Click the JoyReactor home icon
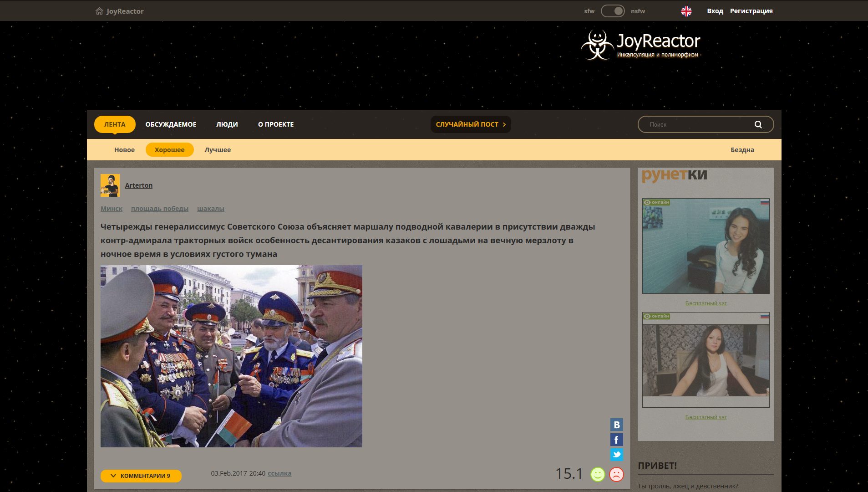Image resolution: width=868 pixels, height=492 pixels. 99,11
